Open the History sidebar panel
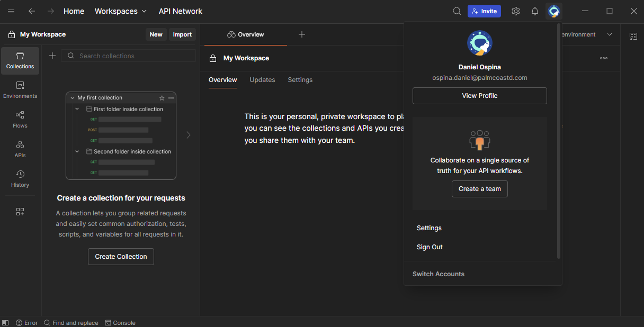644x327 pixels. [x=20, y=179]
